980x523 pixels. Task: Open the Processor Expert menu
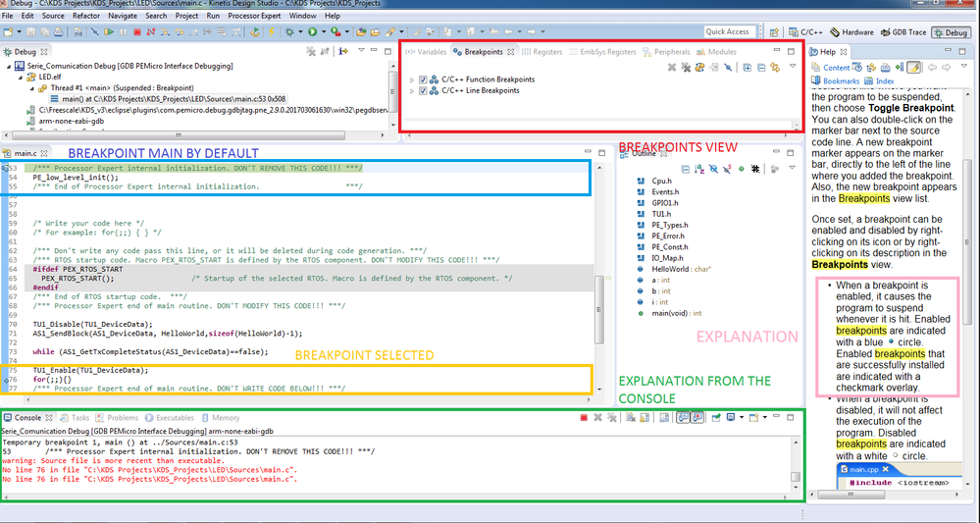[254, 16]
